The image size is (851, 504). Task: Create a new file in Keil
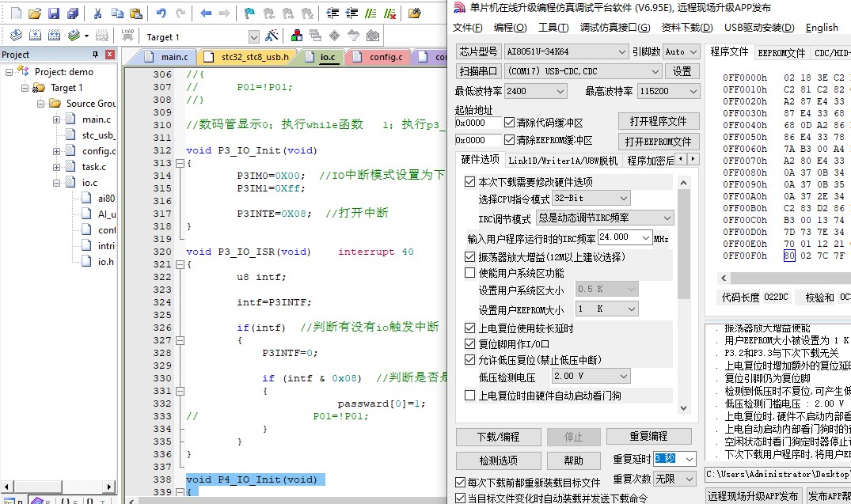point(17,13)
